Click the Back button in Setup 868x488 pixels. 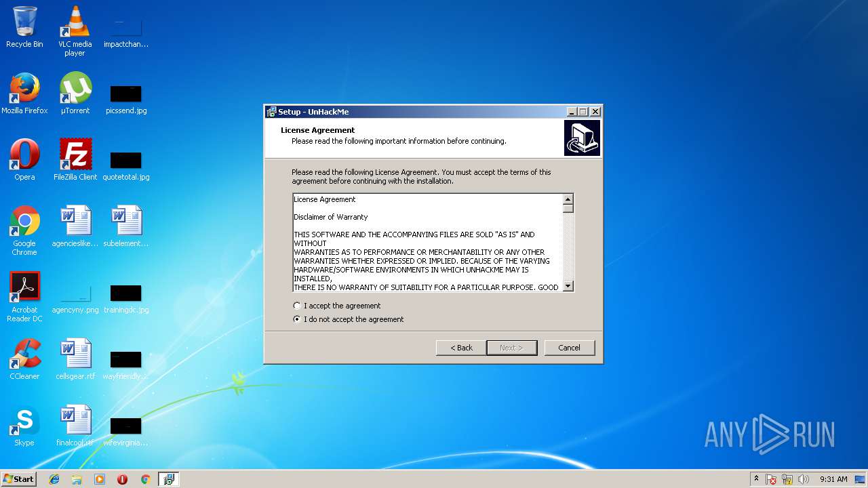coord(461,348)
